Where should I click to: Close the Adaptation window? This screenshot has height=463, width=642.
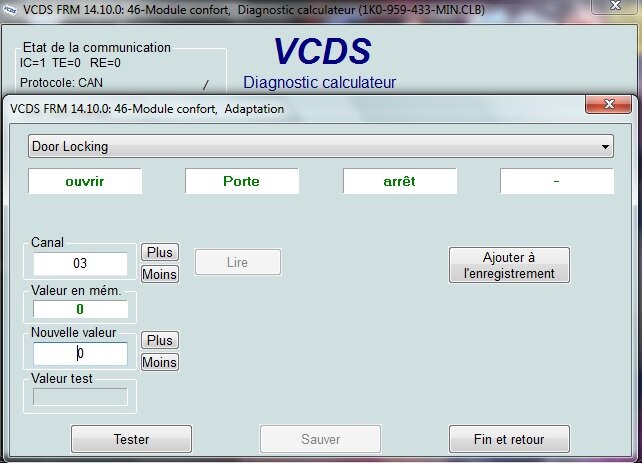point(608,104)
